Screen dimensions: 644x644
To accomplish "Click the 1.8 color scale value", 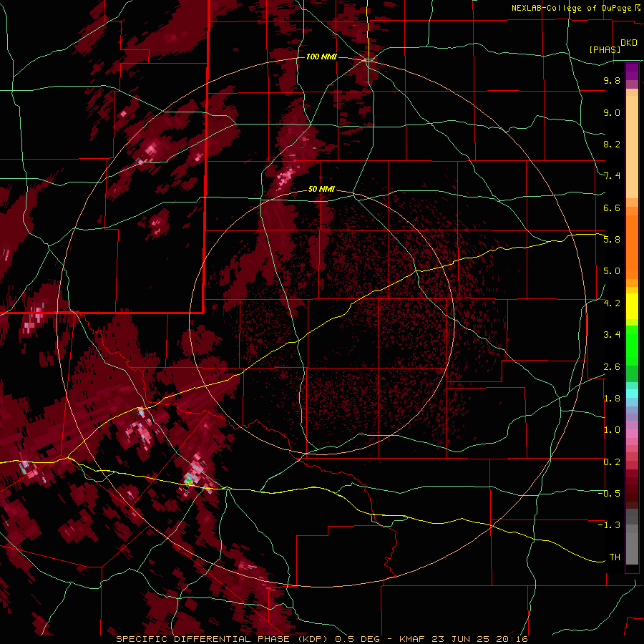I will coord(612,399).
